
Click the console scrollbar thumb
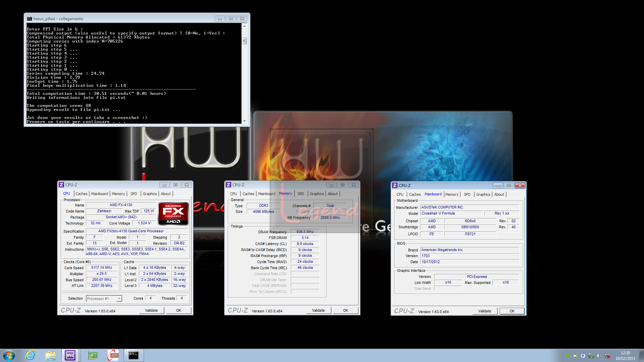point(245,41)
